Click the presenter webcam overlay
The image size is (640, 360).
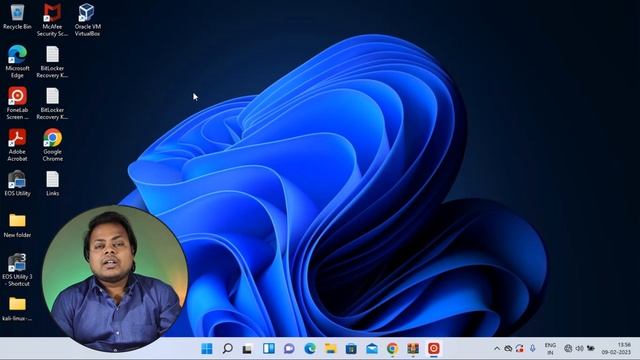click(x=115, y=278)
